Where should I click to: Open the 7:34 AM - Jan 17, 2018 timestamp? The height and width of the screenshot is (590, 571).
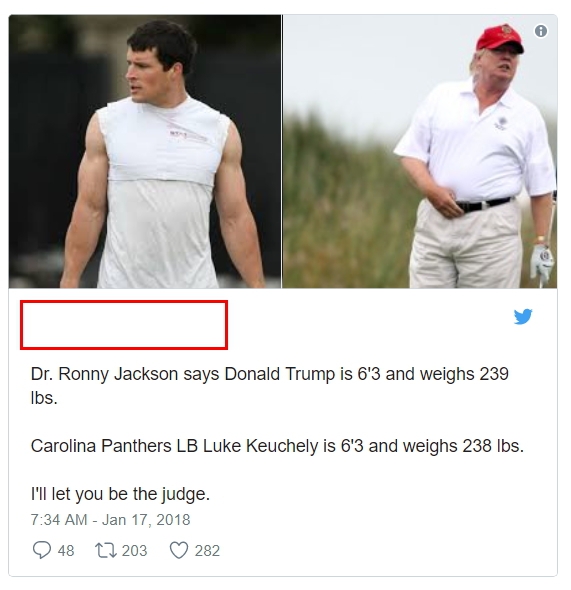coord(110,520)
